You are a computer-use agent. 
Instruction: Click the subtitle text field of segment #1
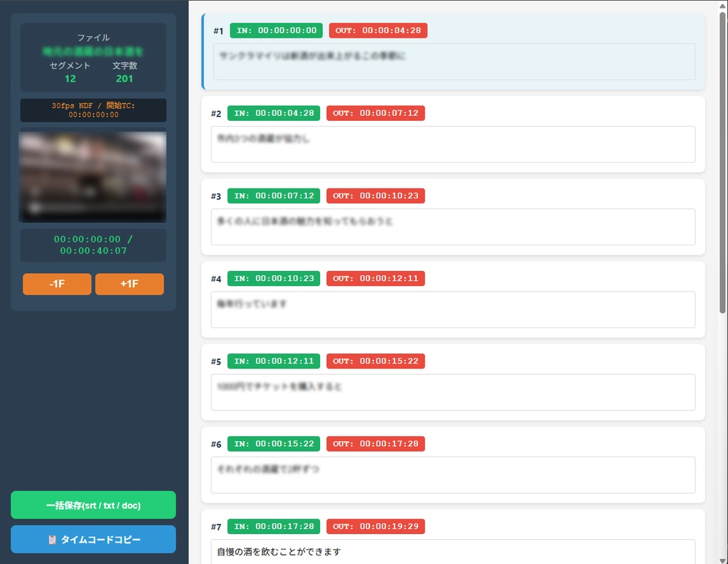click(454, 62)
